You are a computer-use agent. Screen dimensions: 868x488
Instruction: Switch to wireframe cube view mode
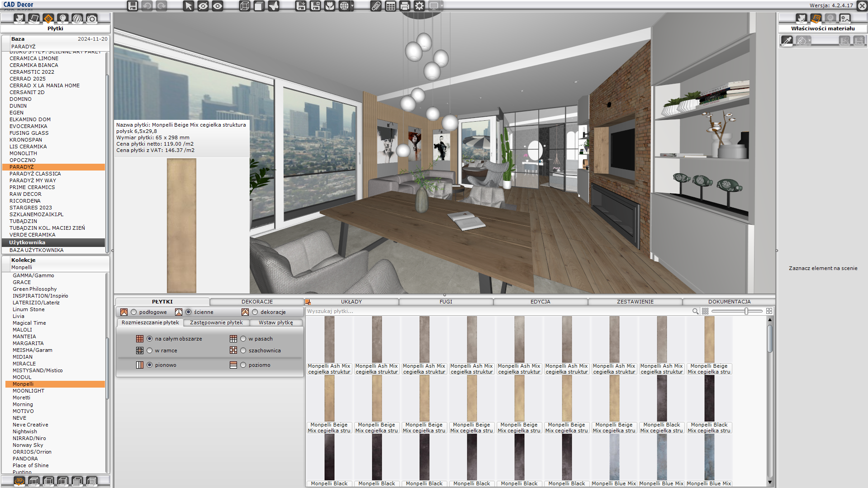244,6
